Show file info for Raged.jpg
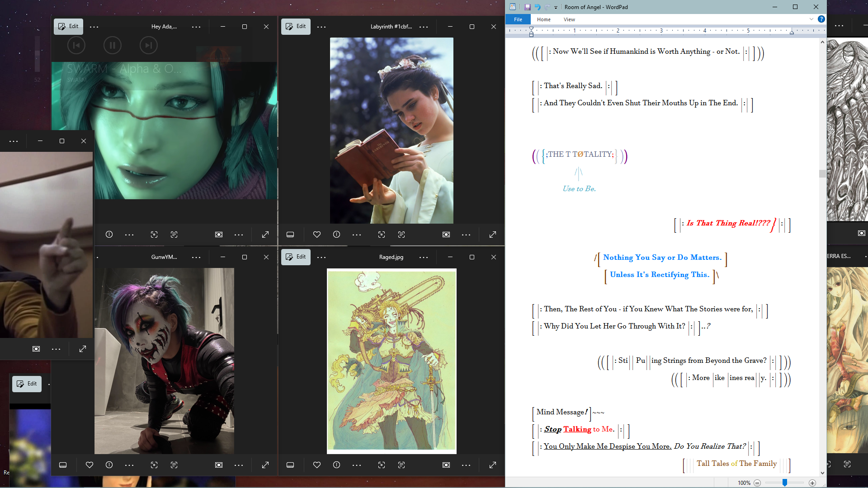The height and width of the screenshot is (488, 868). pos(336,465)
